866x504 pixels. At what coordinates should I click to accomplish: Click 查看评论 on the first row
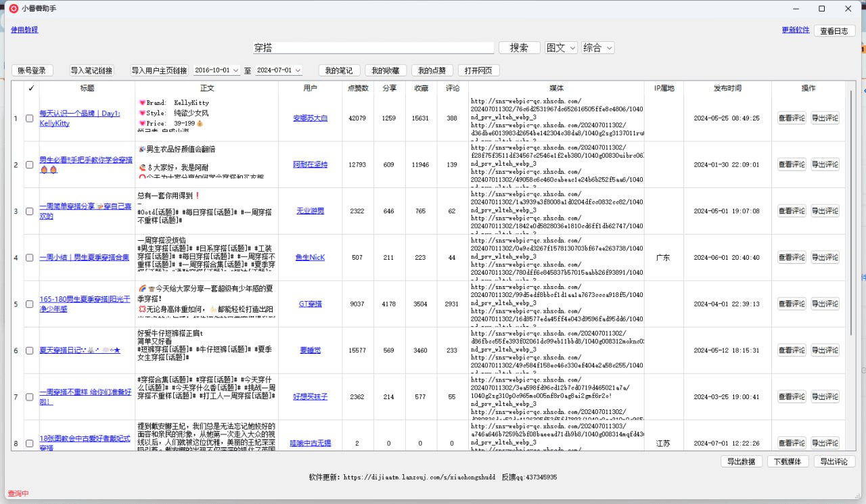pos(792,117)
